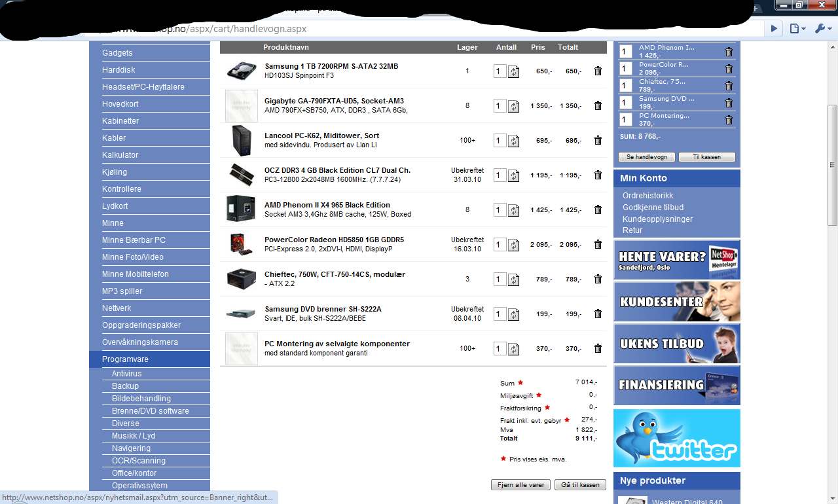Remove PowerColor R... from sidebar mini cart
838x504 pixels.
[729, 69]
